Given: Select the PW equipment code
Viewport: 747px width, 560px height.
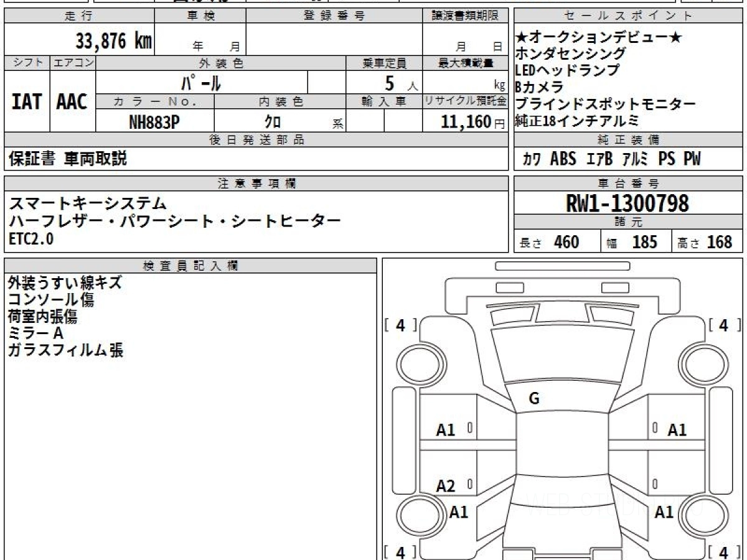Looking at the screenshot, I should click(x=692, y=159).
